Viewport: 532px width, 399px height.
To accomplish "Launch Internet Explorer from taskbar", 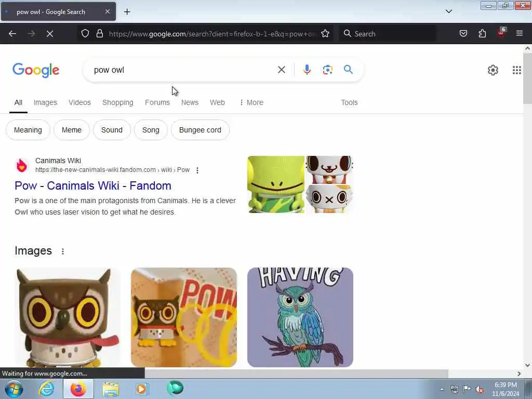I will coord(46,389).
